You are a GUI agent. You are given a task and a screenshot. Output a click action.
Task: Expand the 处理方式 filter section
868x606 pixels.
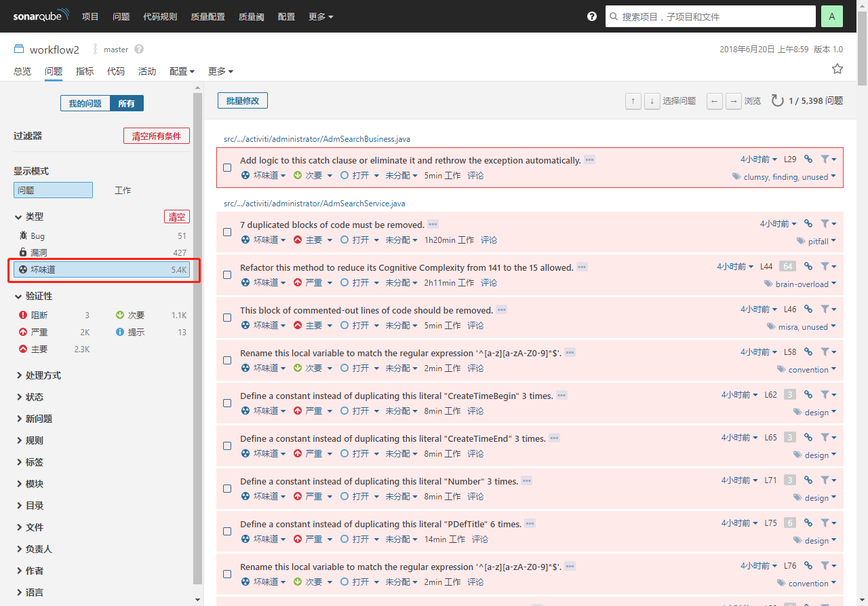point(39,375)
